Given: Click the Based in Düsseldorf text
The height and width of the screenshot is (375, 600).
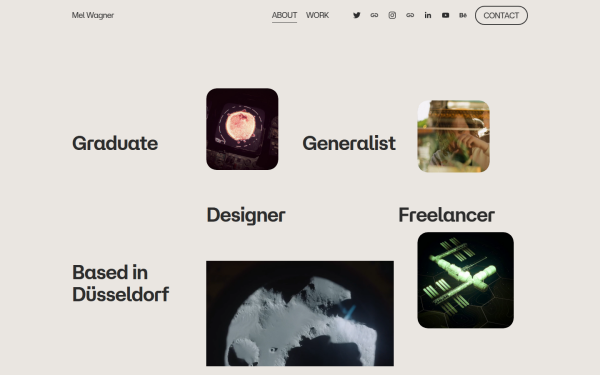Looking at the screenshot, I should coord(121,283).
